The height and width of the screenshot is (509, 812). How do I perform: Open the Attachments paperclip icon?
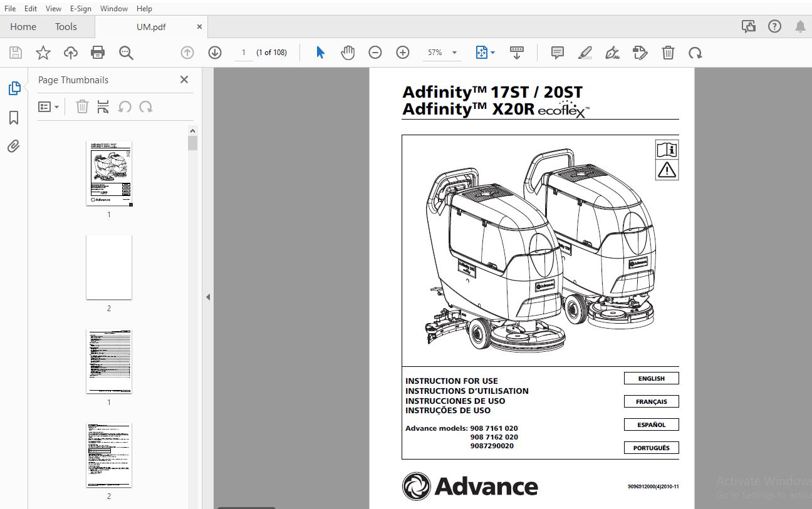(x=14, y=147)
